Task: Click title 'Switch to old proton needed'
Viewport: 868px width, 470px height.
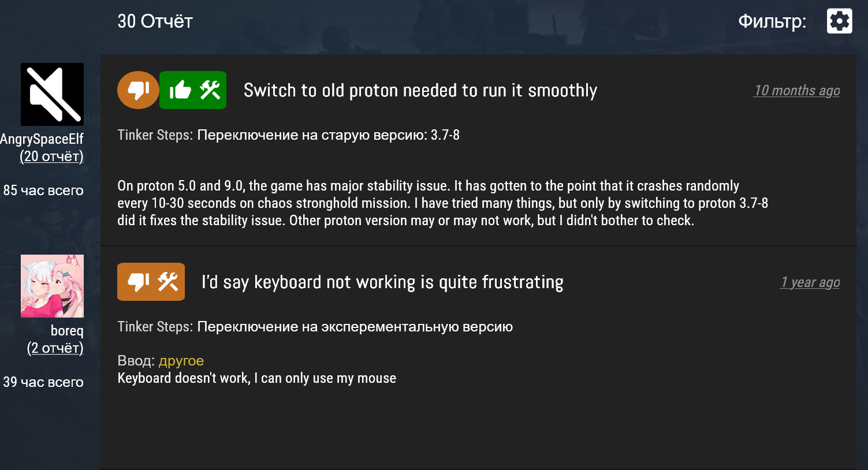Action: (x=420, y=91)
